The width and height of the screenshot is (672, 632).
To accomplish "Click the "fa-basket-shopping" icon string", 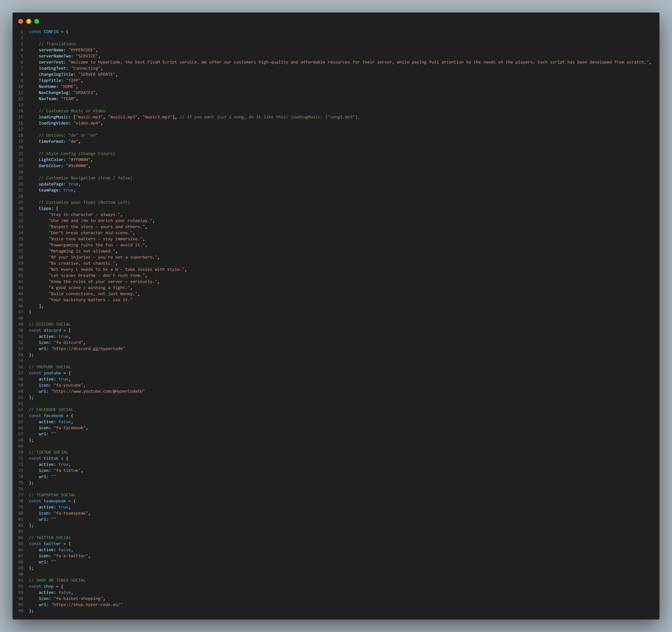I will (78, 598).
